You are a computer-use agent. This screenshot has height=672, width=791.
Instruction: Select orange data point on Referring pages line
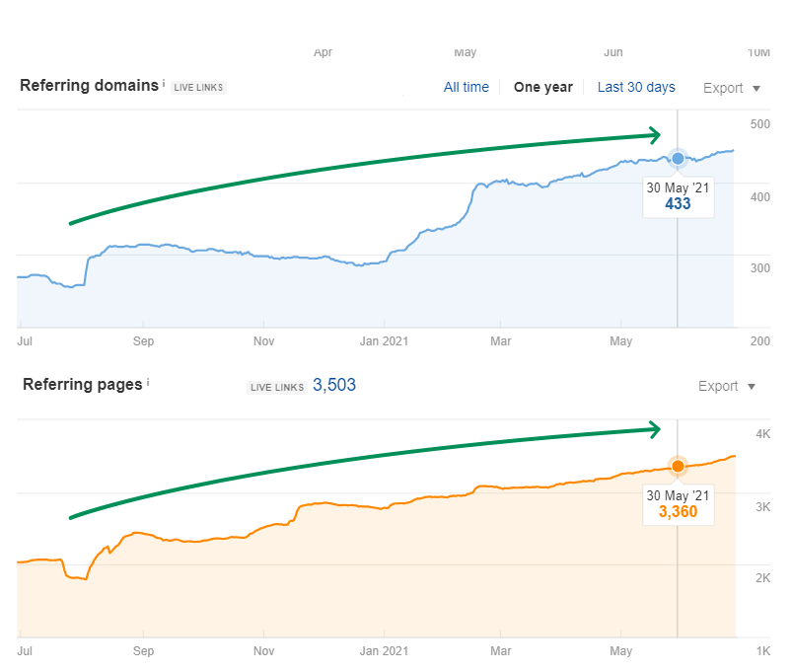pyautogui.click(x=678, y=466)
